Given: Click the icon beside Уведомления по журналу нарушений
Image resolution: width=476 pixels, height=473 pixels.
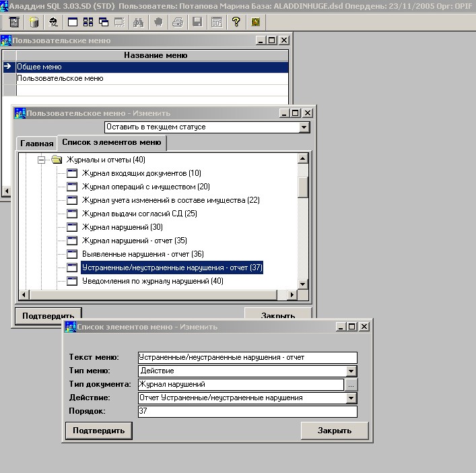Looking at the screenshot, I should [72, 281].
